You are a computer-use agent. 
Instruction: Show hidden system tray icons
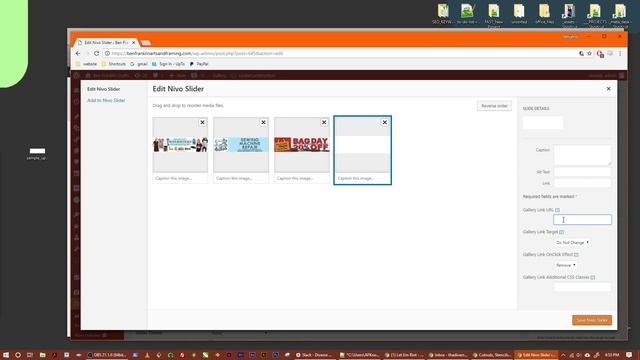click(x=563, y=355)
